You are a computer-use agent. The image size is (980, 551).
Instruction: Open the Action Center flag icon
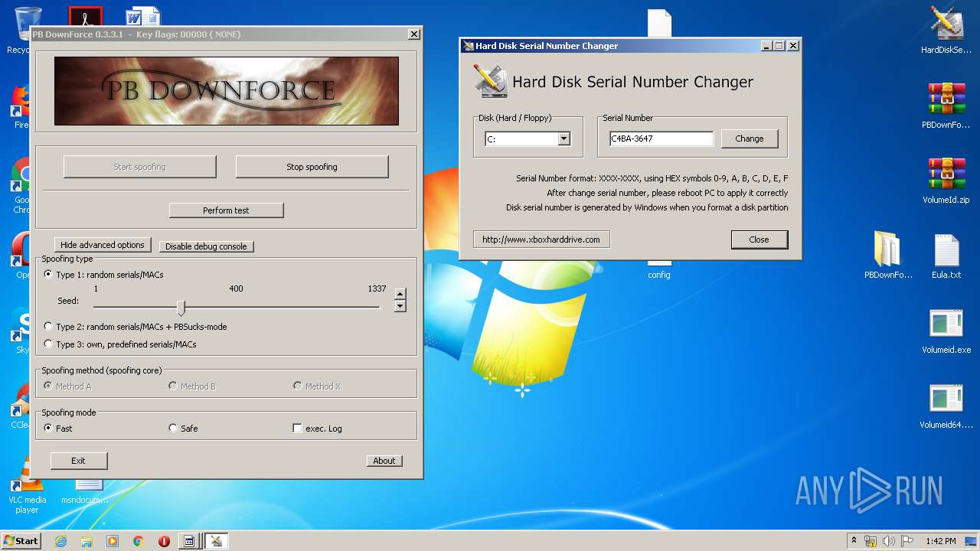coord(907,541)
